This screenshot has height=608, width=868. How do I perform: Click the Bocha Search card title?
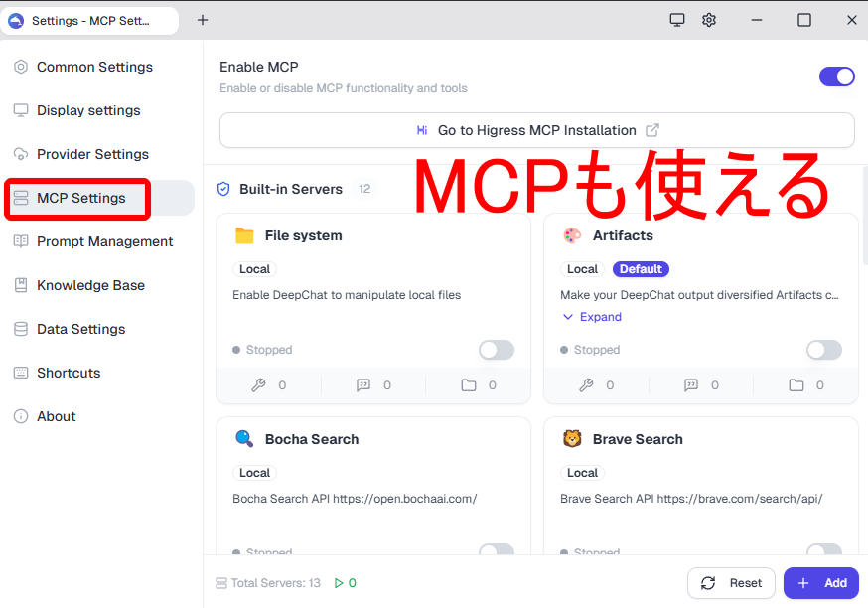tap(312, 439)
